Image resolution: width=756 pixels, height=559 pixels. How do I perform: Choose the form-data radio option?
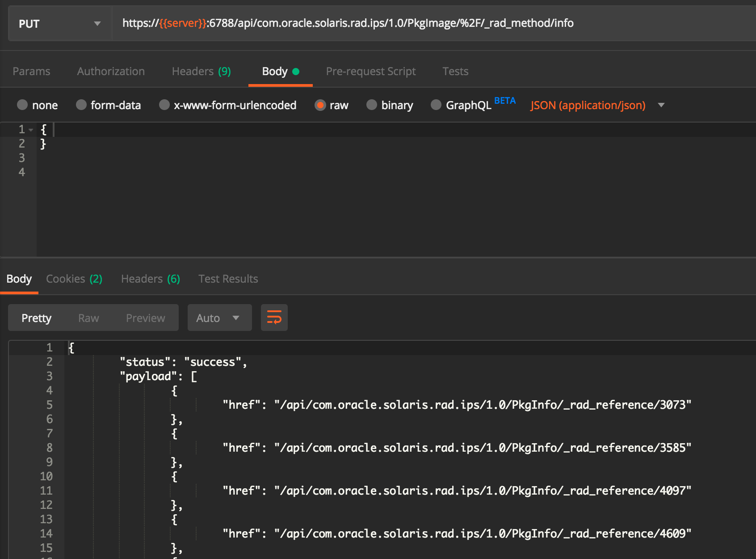tap(81, 105)
